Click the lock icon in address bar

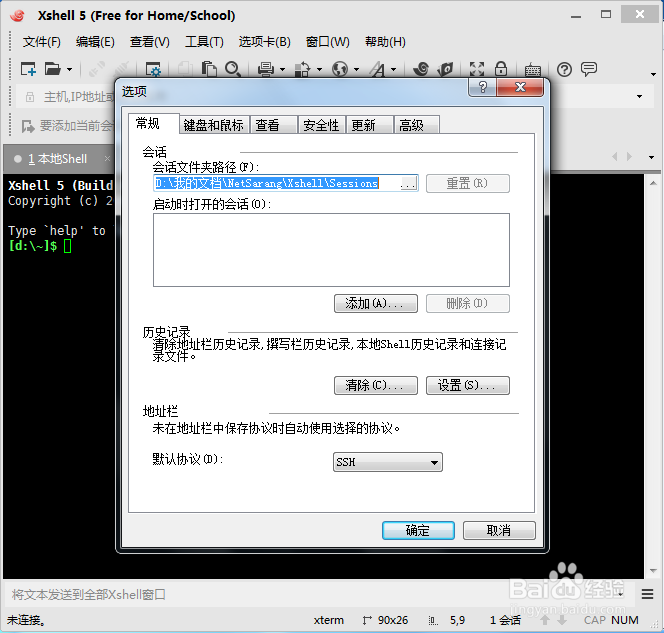click(x=30, y=97)
